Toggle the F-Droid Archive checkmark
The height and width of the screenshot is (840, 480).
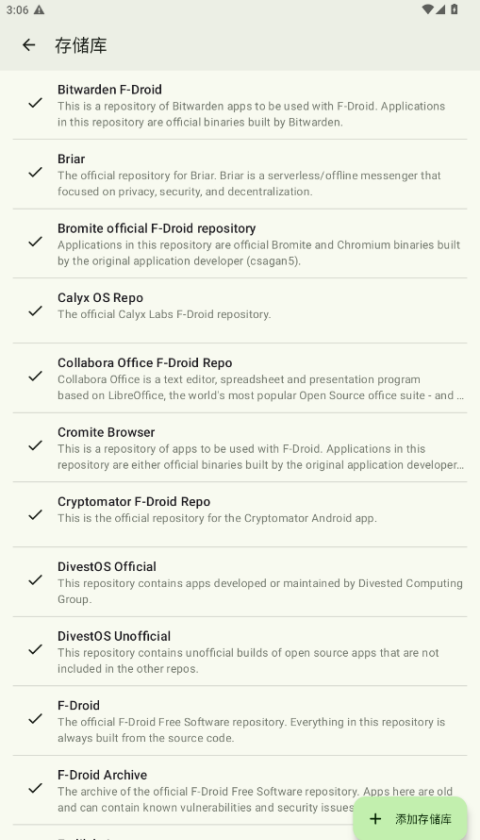pyautogui.click(x=35, y=789)
